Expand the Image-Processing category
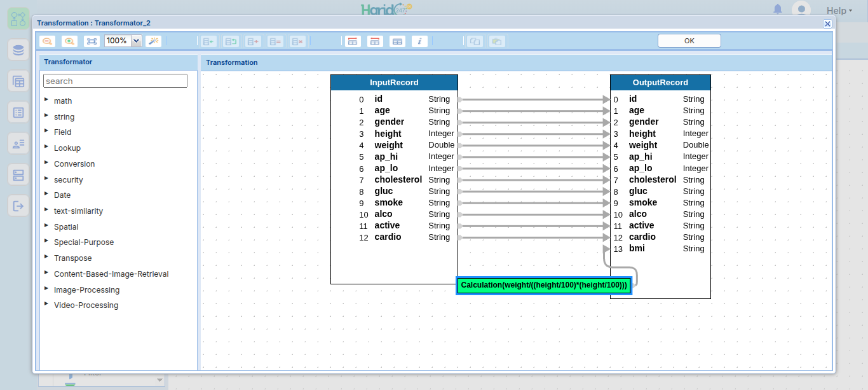The width and height of the screenshot is (868, 390). point(47,289)
